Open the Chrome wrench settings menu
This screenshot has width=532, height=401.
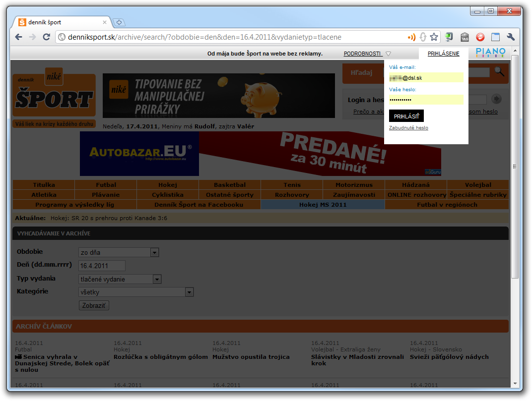(511, 37)
